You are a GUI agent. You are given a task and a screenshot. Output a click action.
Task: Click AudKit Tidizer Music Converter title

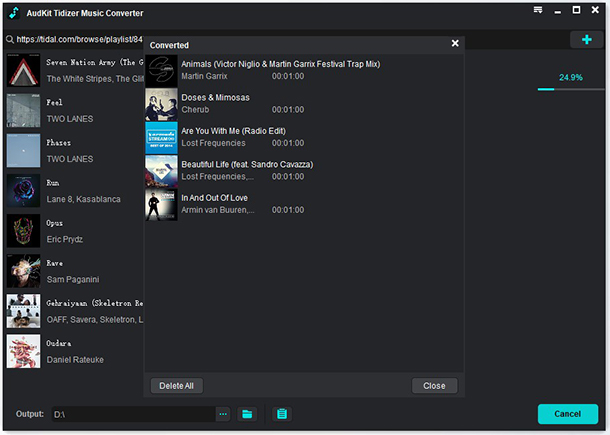pyautogui.click(x=85, y=13)
